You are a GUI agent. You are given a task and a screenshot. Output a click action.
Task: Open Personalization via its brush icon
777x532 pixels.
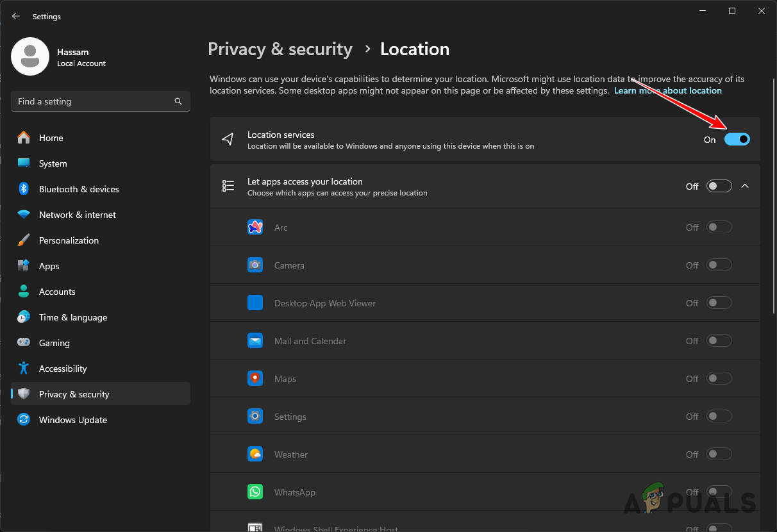(x=24, y=240)
